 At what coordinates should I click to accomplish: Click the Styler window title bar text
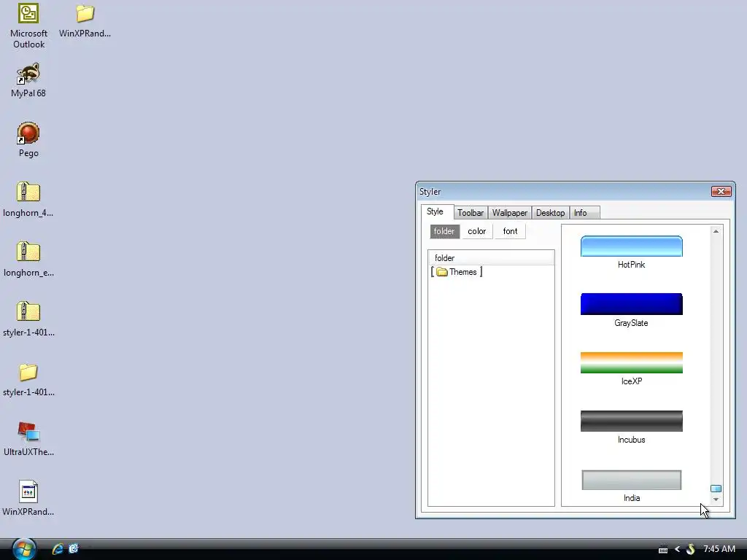coord(430,192)
